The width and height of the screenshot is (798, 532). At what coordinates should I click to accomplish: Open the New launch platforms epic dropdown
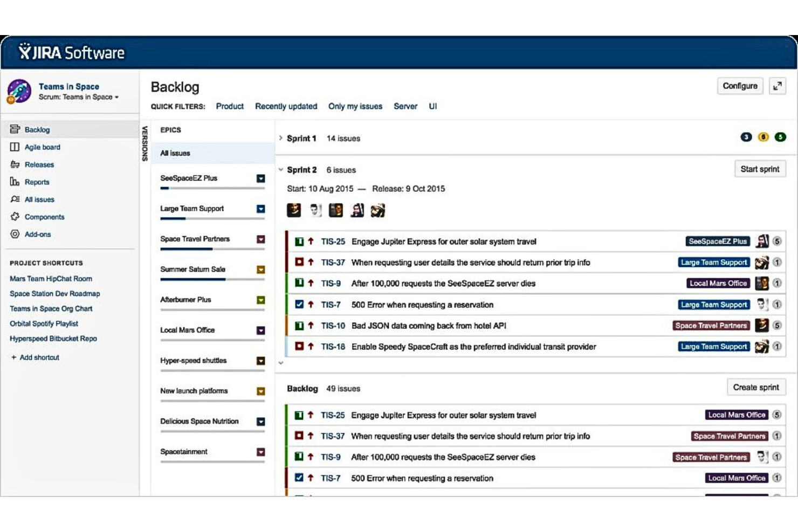261,391
